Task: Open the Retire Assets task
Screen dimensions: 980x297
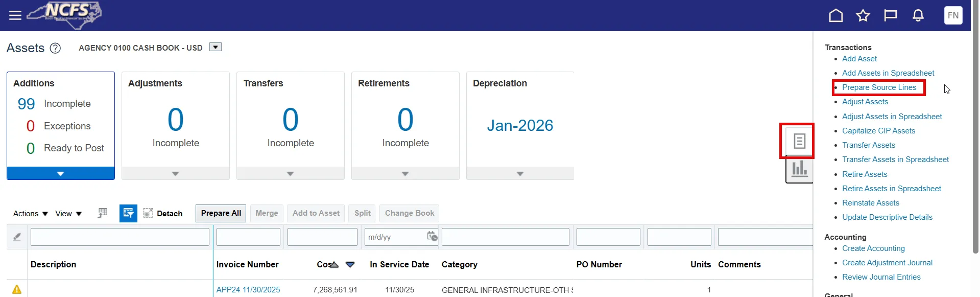Action: tap(865, 174)
